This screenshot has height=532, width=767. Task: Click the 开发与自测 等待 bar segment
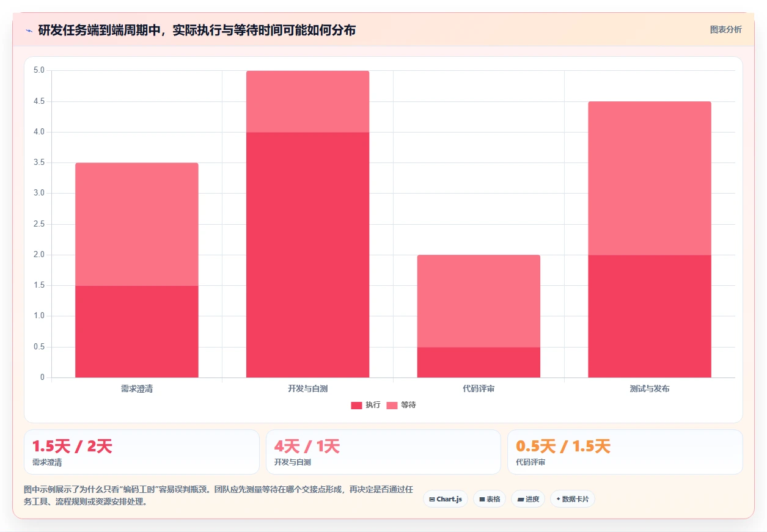[x=308, y=101]
